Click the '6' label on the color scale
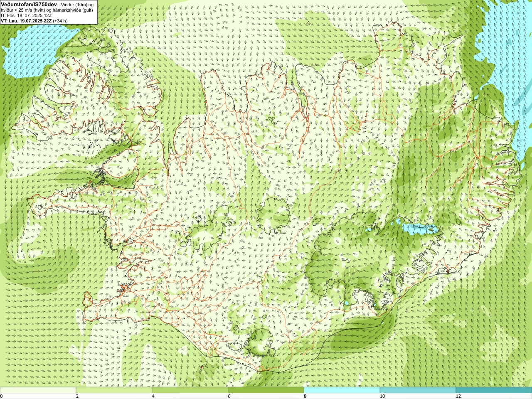The height and width of the screenshot is (399, 532). point(229,396)
